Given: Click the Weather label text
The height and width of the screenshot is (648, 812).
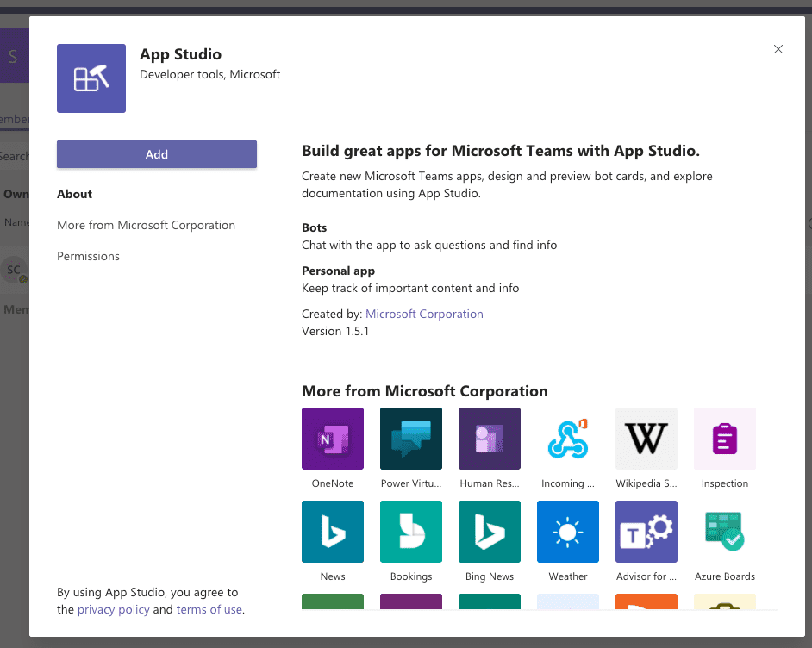Looking at the screenshot, I should [568, 576].
